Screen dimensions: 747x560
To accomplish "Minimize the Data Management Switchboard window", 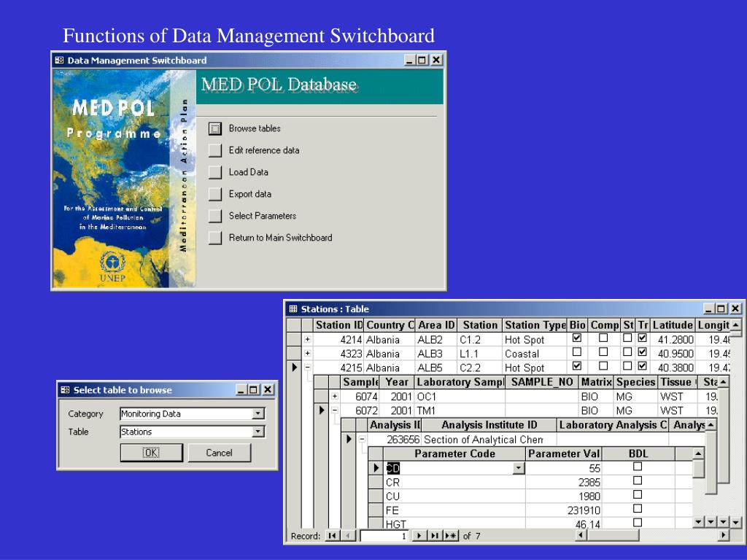I will pyautogui.click(x=410, y=61).
